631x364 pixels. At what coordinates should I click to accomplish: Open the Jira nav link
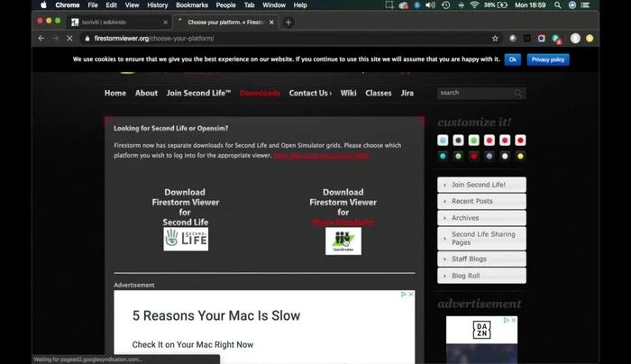[407, 93]
